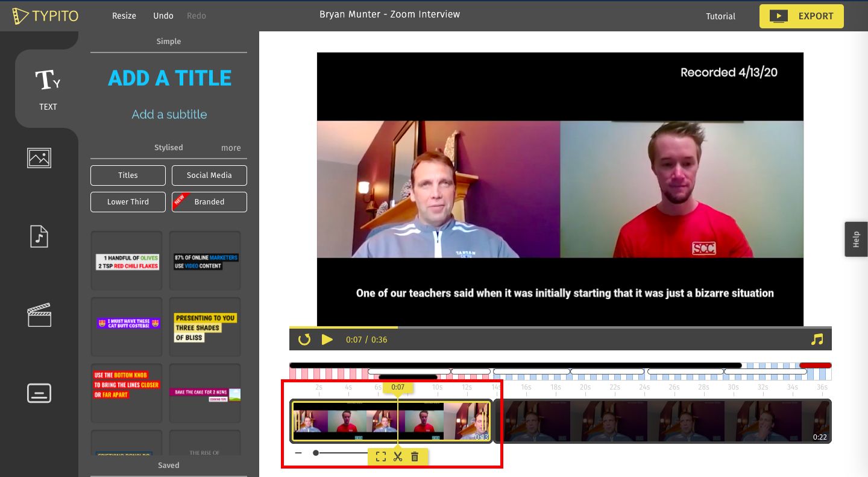The width and height of the screenshot is (868, 477).
Task: Click the fit-to-frame crop icon
Action: tap(380, 456)
